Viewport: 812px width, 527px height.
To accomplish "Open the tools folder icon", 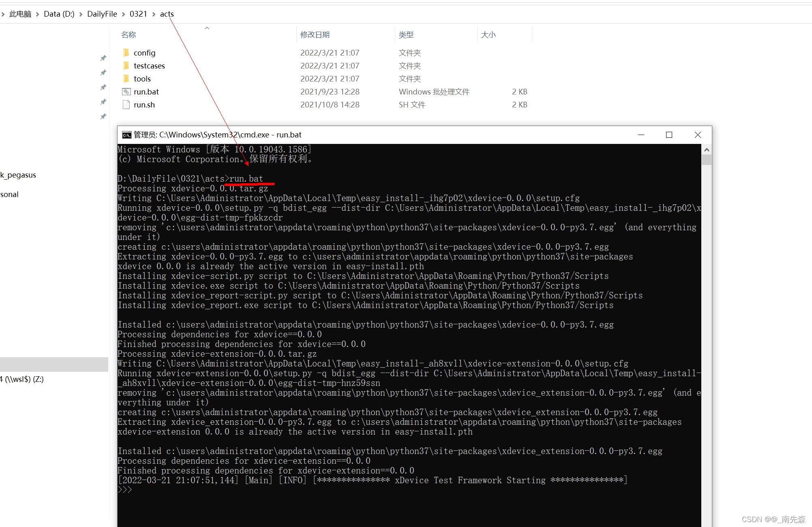I will coord(126,79).
